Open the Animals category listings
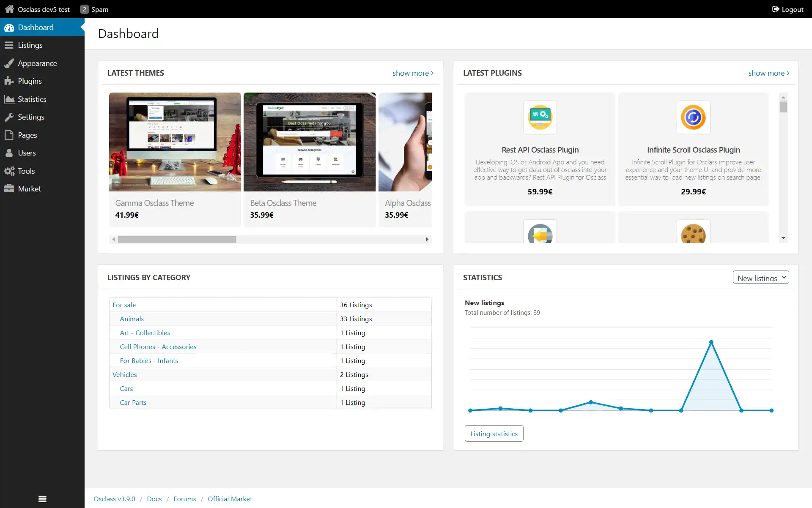This screenshot has height=508, width=812. click(x=132, y=318)
